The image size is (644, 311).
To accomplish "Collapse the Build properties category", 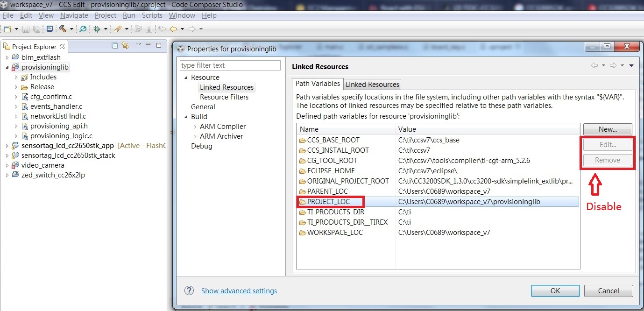I will point(186,117).
